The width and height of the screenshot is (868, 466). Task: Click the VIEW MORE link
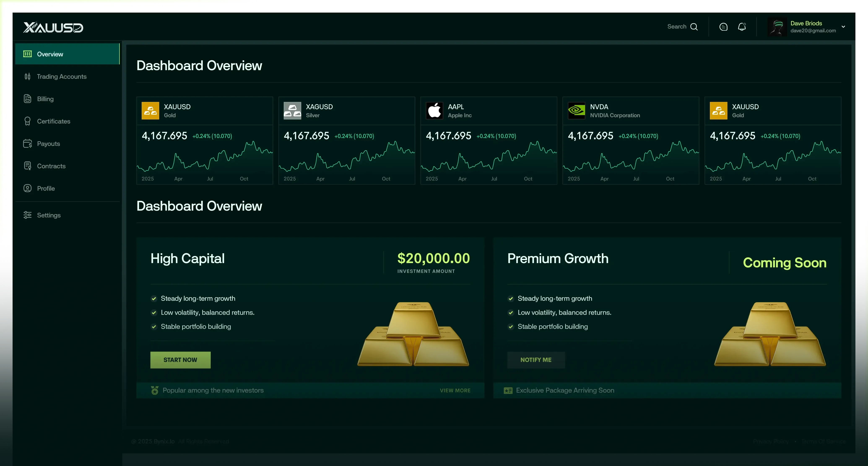coord(455,390)
